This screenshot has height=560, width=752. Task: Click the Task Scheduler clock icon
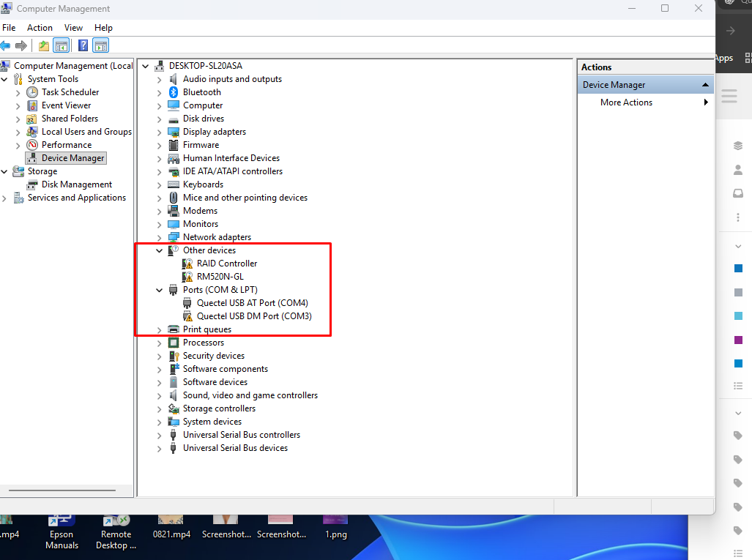pos(32,92)
